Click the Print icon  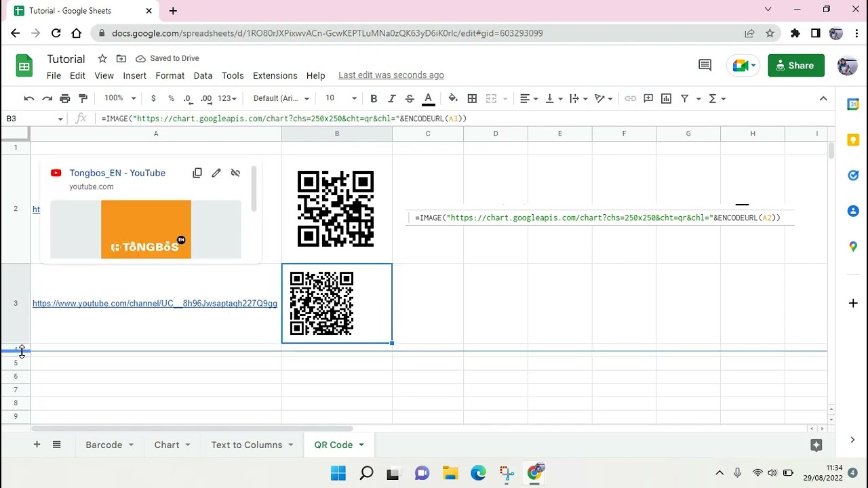65,98
